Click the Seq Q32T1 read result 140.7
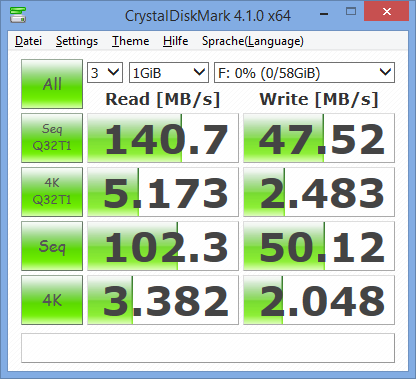 tap(163, 138)
